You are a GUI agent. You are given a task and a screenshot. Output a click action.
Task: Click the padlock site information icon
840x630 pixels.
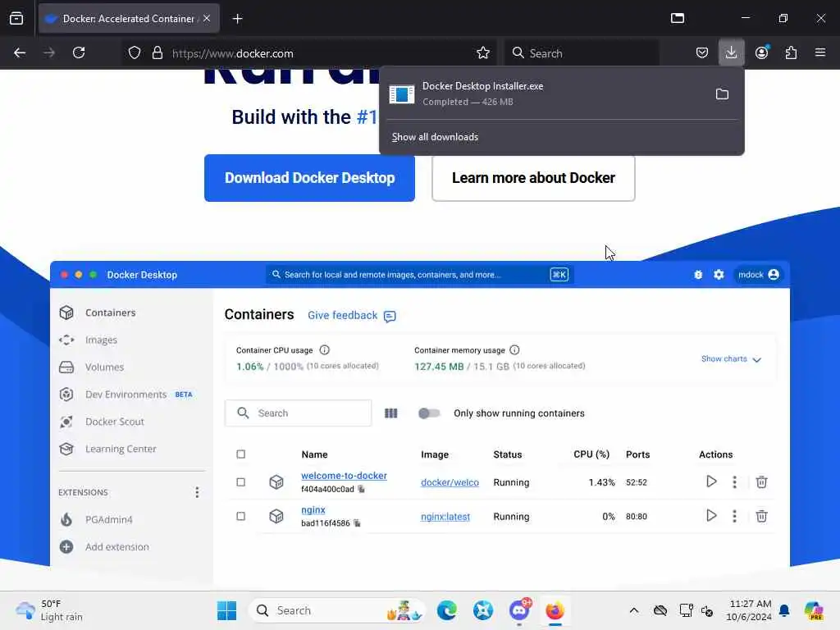point(157,53)
